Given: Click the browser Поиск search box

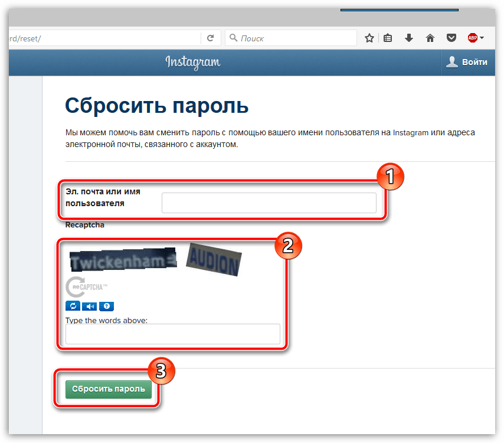Looking at the screenshot, I should pyautogui.click(x=291, y=38).
